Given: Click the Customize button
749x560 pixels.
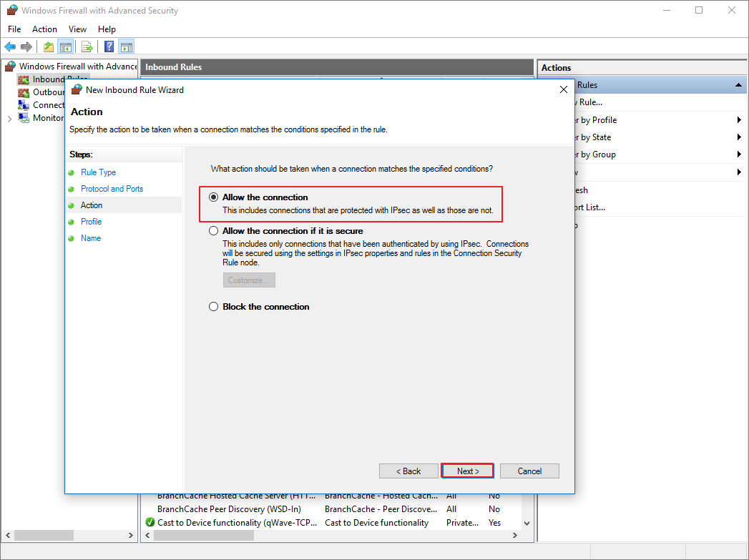Looking at the screenshot, I should coord(249,280).
